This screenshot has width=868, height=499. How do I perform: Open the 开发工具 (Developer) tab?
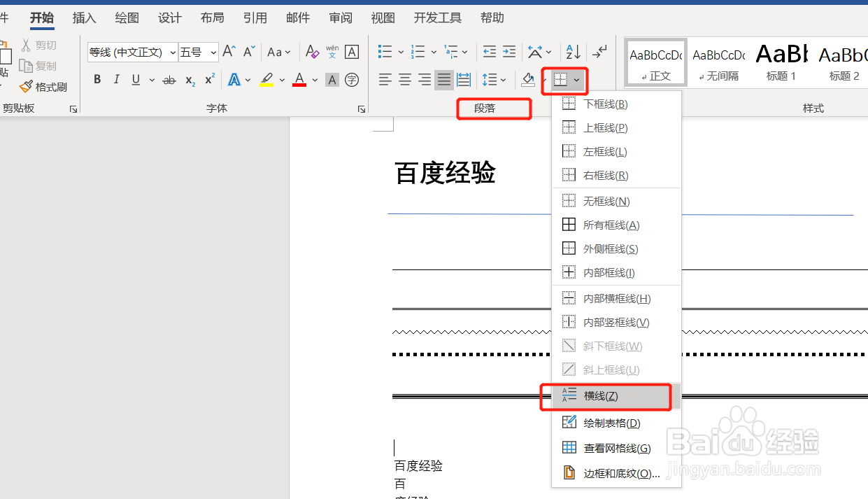(438, 18)
